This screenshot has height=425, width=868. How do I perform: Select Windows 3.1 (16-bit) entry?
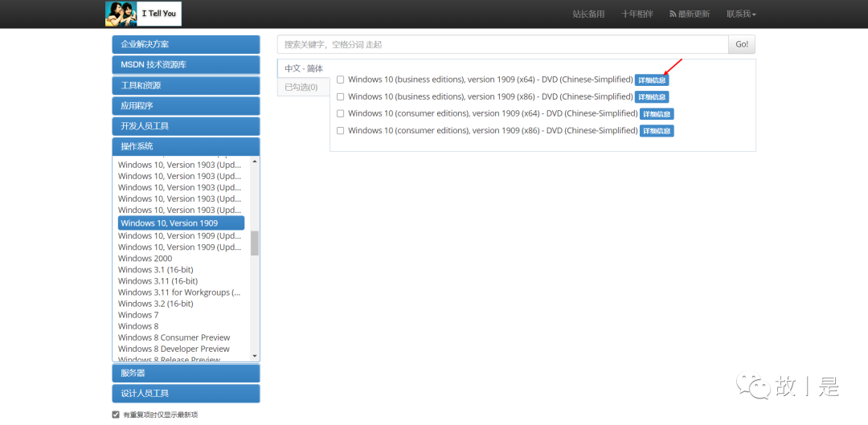155,269
